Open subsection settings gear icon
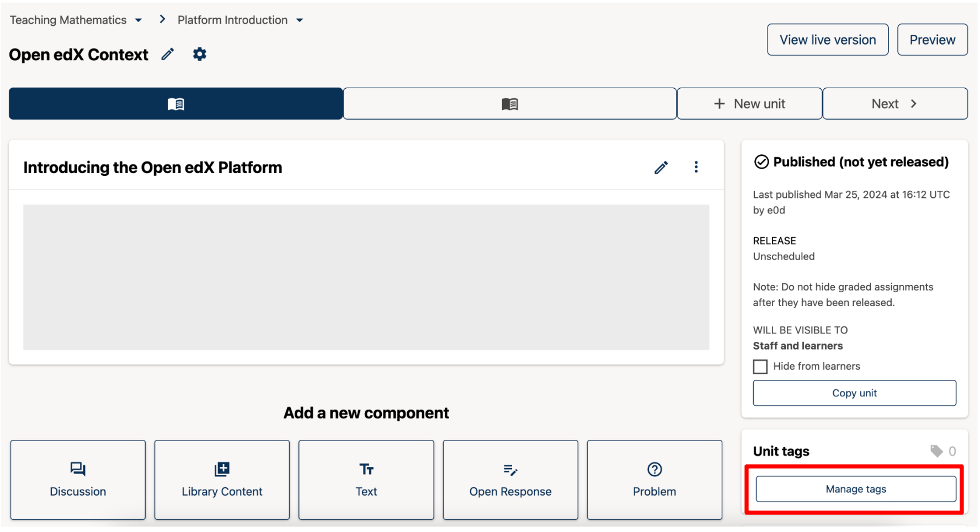This screenshot has width=980, height=532. coord(199,54)
